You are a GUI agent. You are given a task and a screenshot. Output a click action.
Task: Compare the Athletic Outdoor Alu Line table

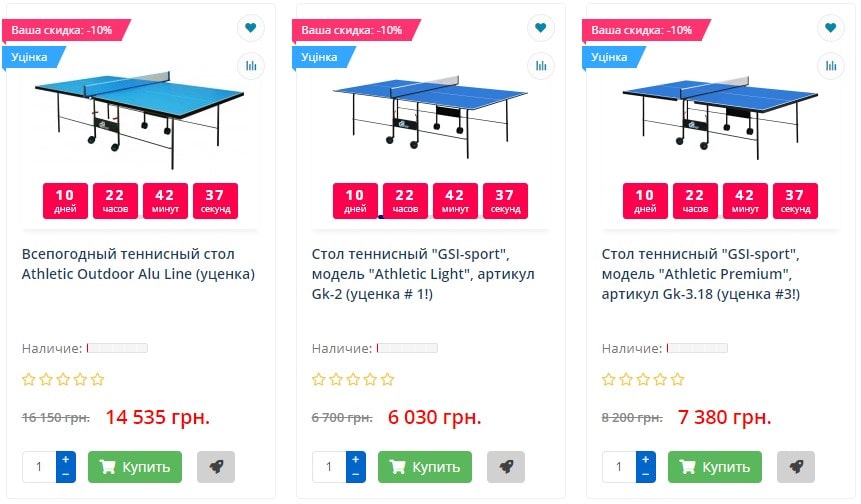point(251,66)
